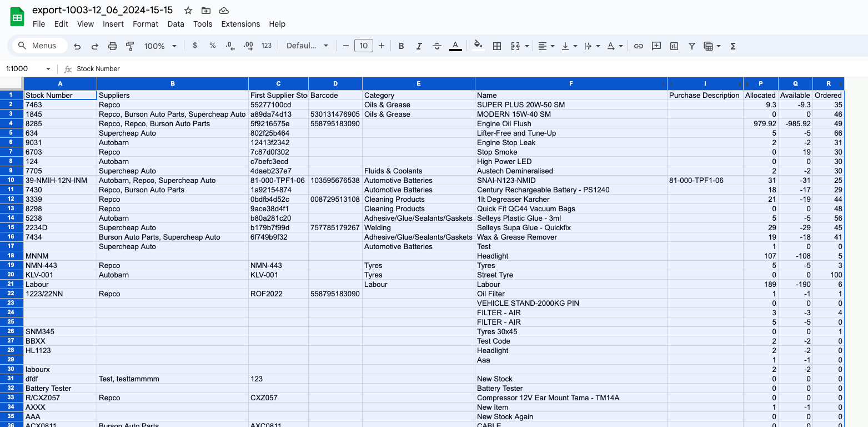Insert chart icon
868x427 pixels.
(674, 46)
